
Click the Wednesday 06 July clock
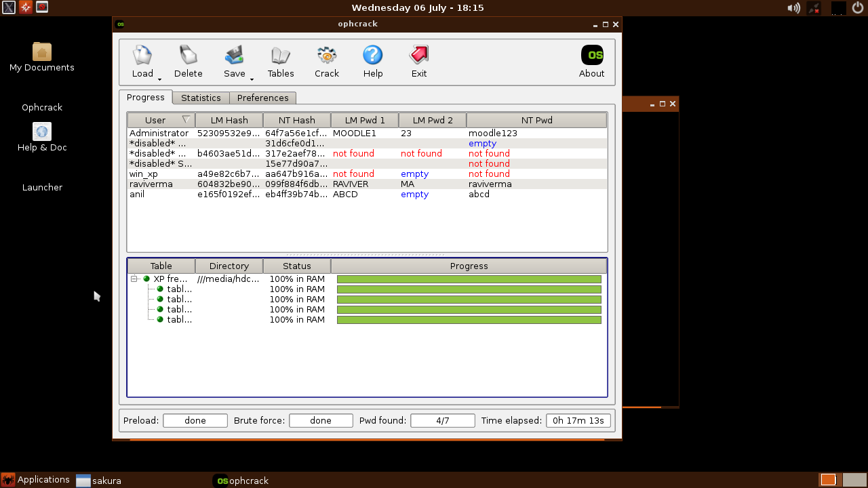coord(418,8)
